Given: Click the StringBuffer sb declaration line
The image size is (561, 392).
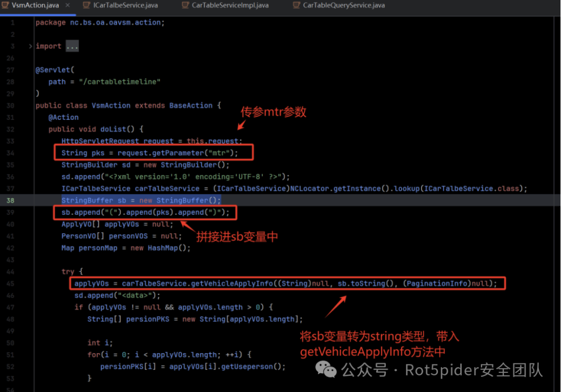Looking at the screenshot, I should [x=141, y=200].
